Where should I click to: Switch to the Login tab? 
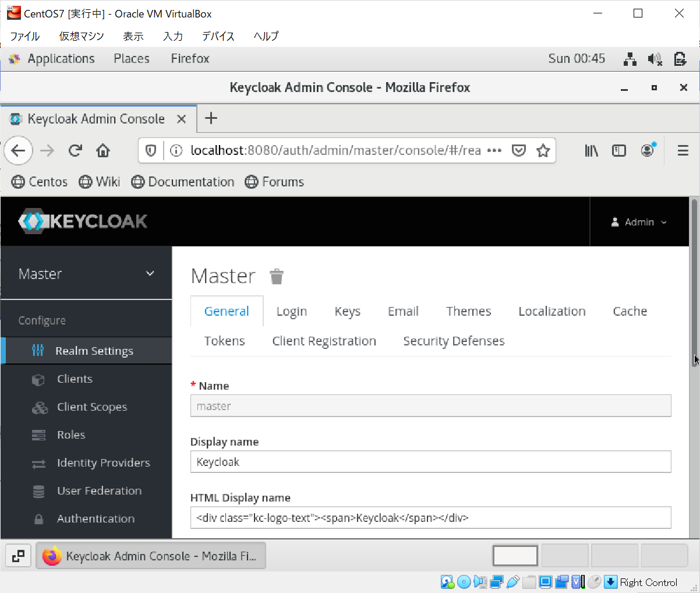(292, 311)
